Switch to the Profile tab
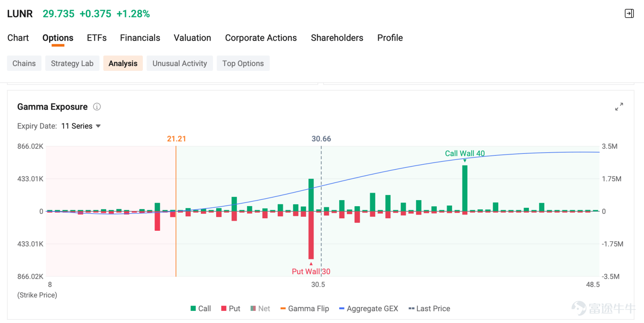This screenshot has height=323, width=644. [390, 38]
